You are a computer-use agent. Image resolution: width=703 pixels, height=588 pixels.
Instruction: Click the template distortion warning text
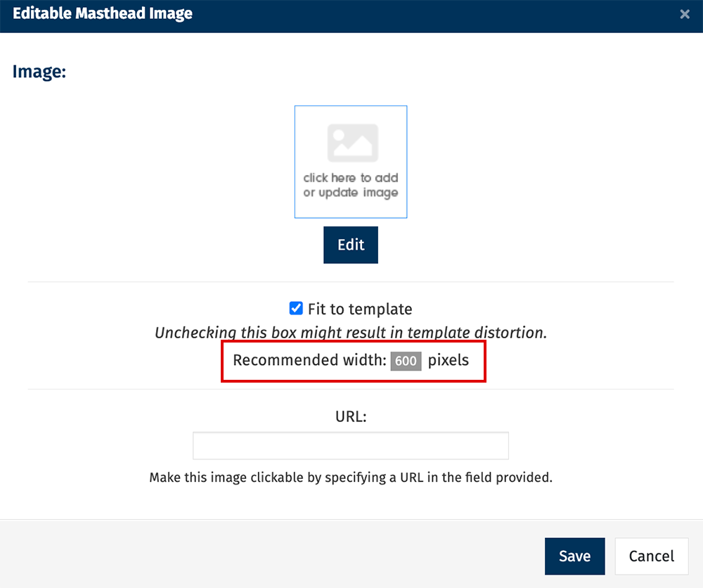pyautogui.click(x=351, y=333)
